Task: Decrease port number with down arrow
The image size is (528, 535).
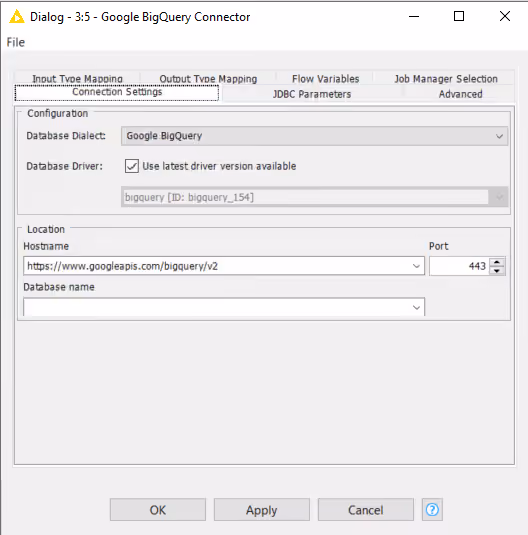Action: click(497, 271)
